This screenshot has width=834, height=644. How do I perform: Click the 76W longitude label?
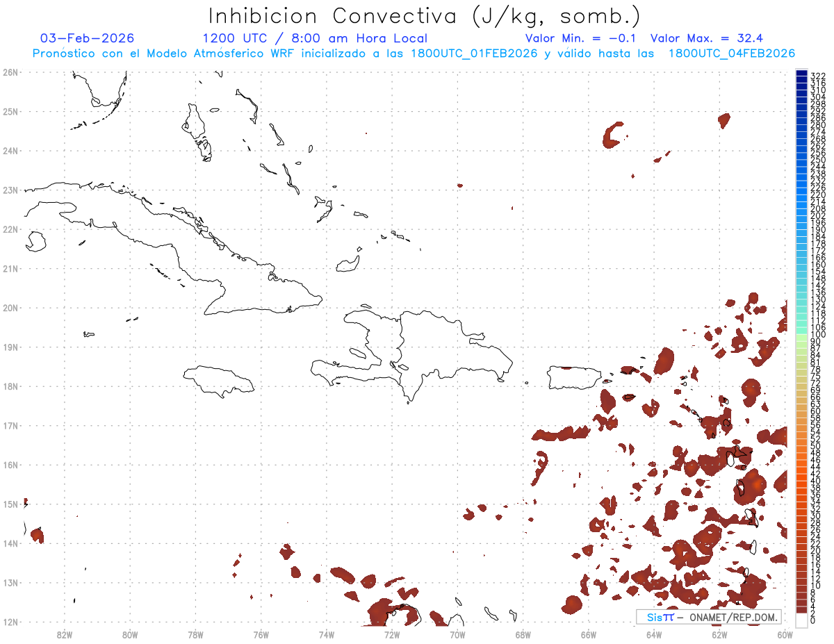(x=261, y=634)
